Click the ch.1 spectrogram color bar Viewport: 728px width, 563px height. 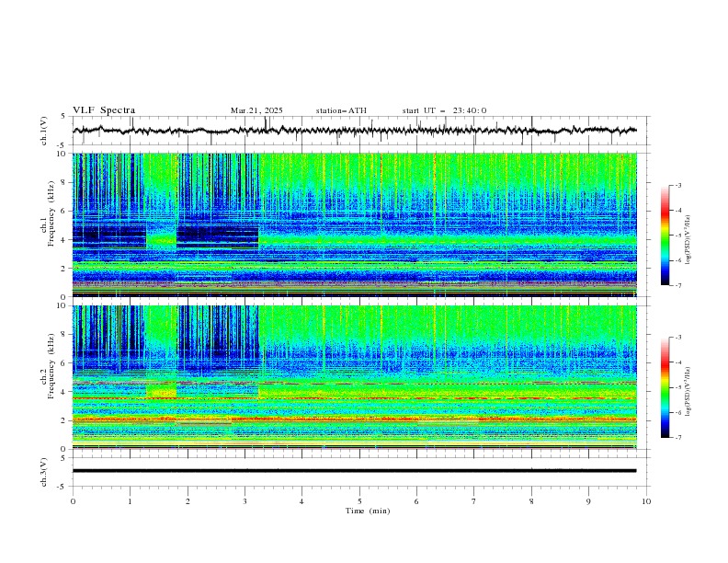[x=665, y=236]
